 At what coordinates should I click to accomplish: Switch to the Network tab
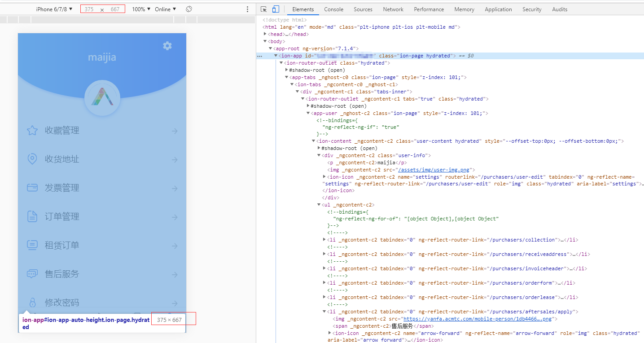click(x=393, y=9)
